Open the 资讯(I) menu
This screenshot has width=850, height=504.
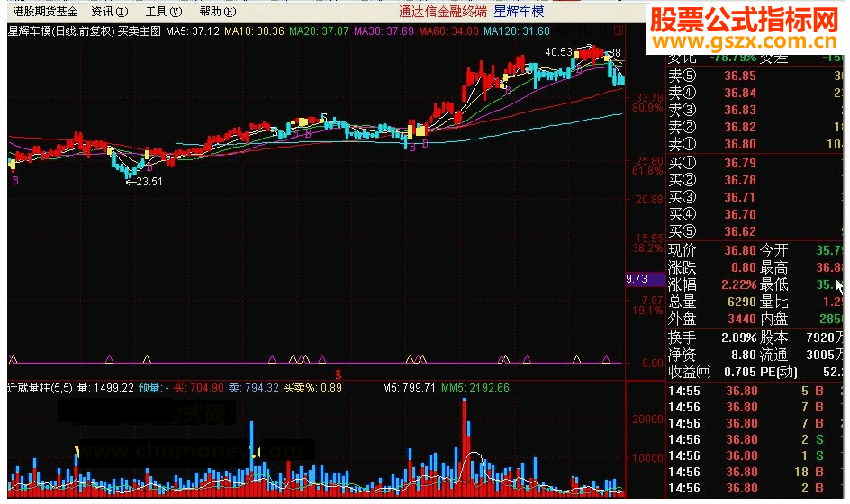click(110, 12)
